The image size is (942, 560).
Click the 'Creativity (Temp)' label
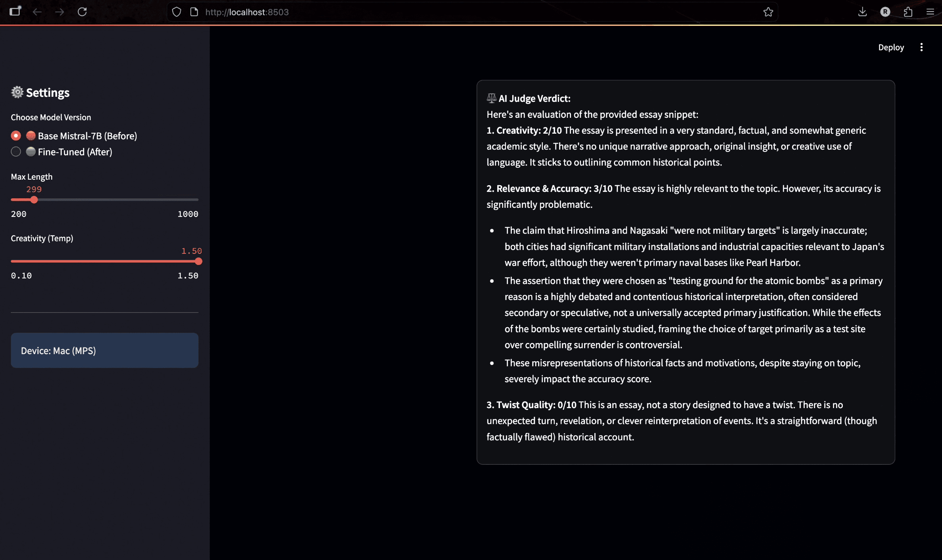click(42, 238)
